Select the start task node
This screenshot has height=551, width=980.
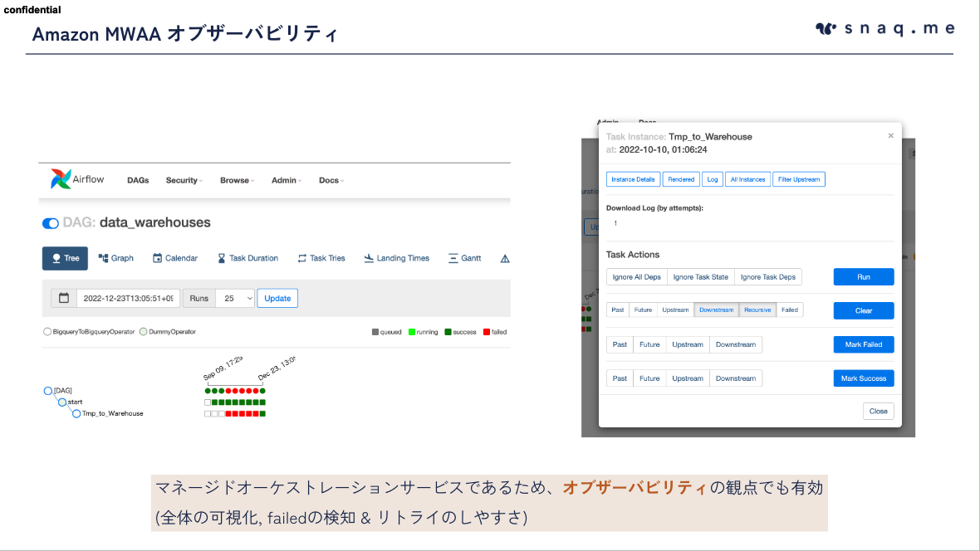[x=62, y=402]
